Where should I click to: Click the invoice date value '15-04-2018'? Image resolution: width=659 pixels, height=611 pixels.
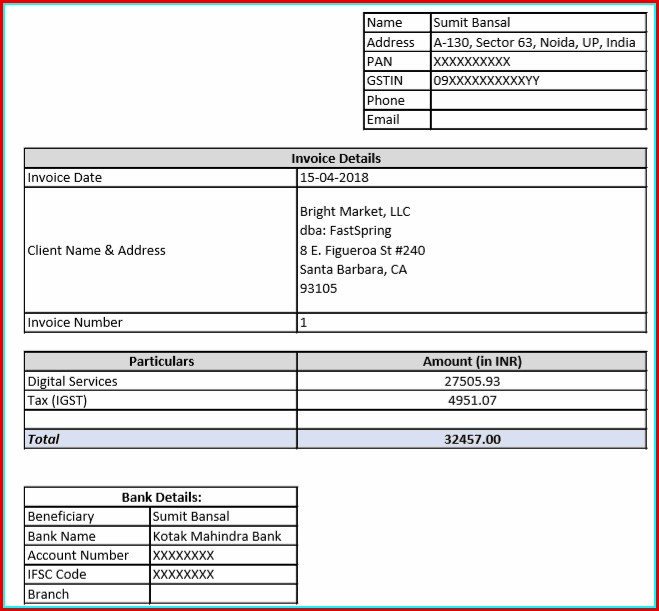472,178
